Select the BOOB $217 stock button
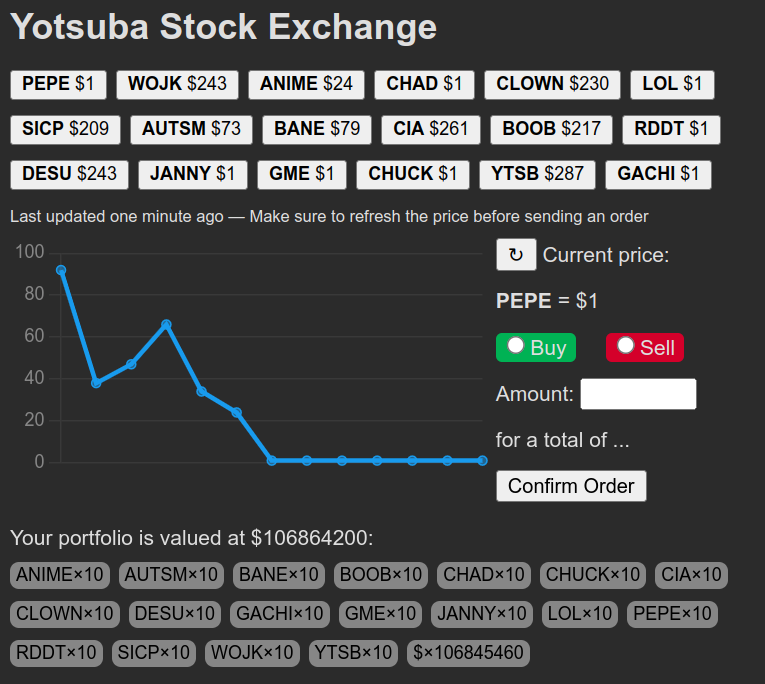The image size is (765, 684). coord(552,129)
